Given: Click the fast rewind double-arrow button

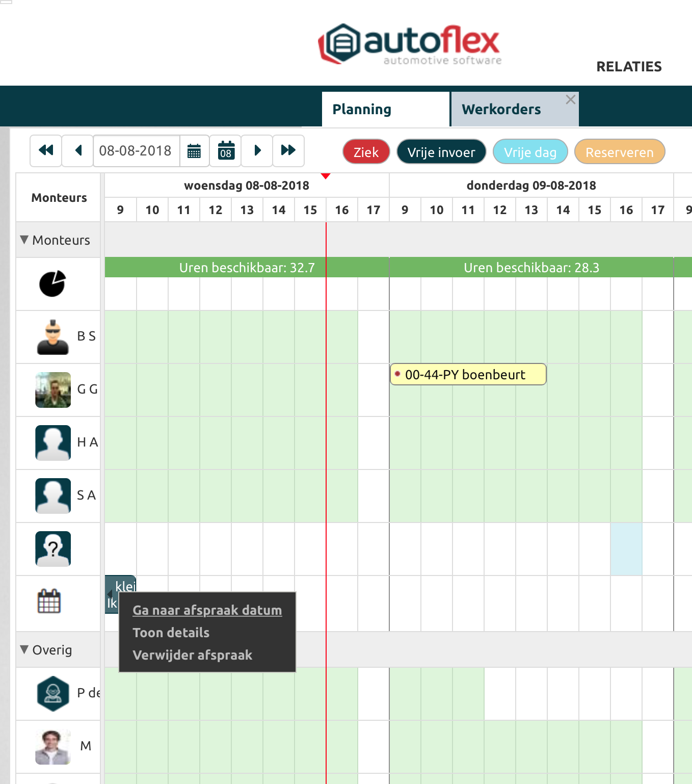Looking at the screenshot, I should click(x=46, y=150).
